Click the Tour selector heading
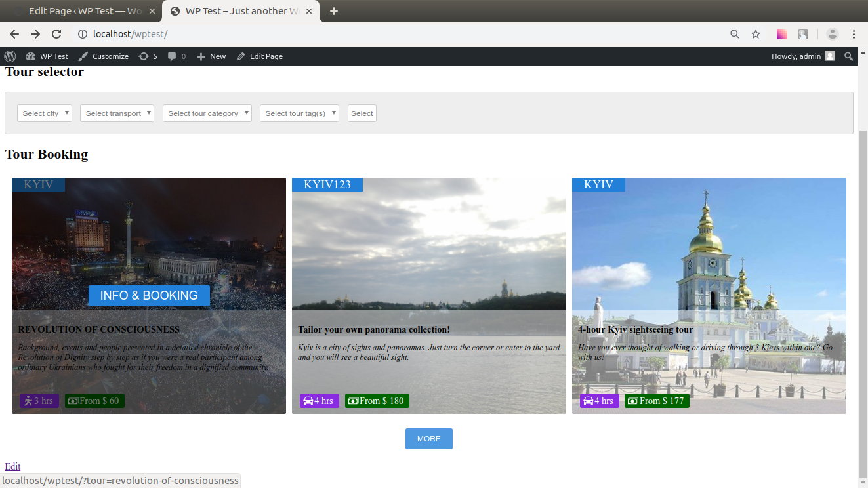 [x=45, y=72]
